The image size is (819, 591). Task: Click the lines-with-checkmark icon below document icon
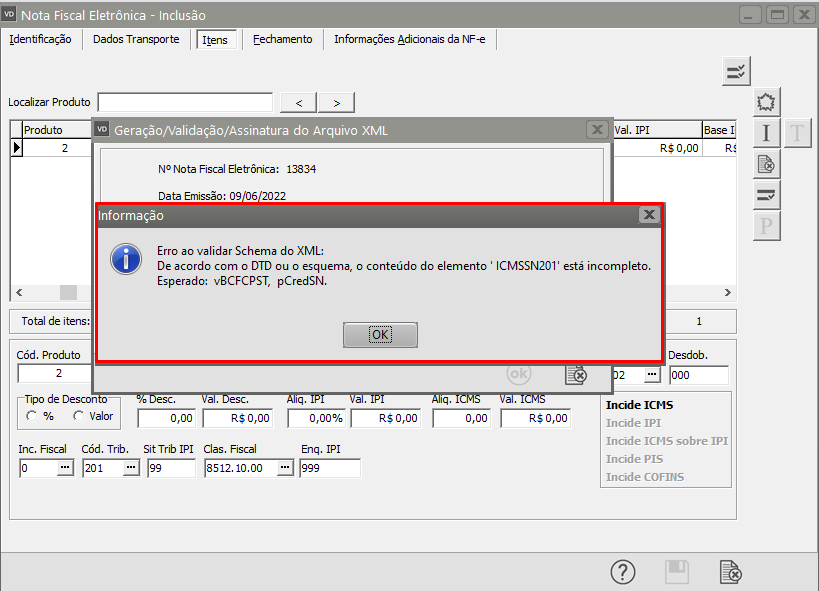pos(766,195)
